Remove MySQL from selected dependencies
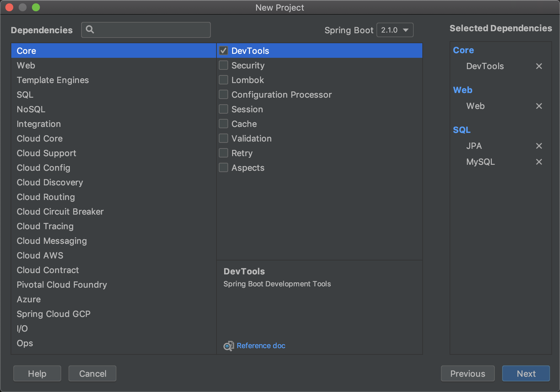Image resolution: width=560 pixels, height=392 pixels. click(x=539, y=162)
